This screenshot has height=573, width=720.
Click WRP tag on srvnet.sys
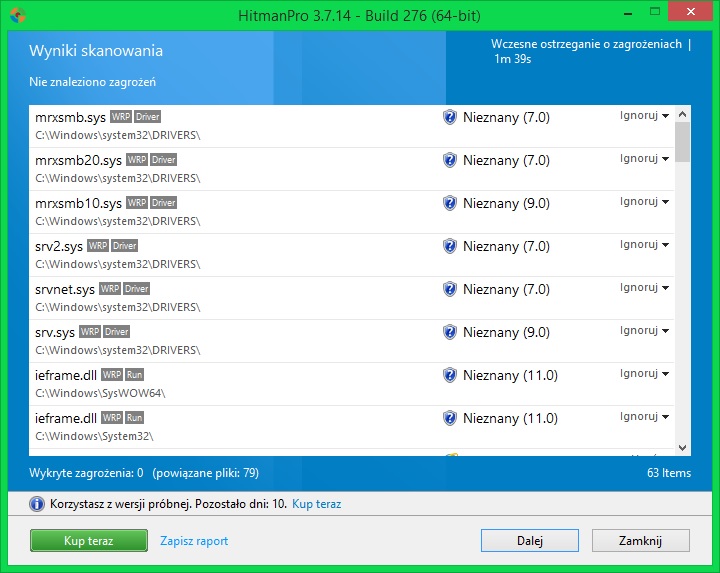click(x=110, y=289)
